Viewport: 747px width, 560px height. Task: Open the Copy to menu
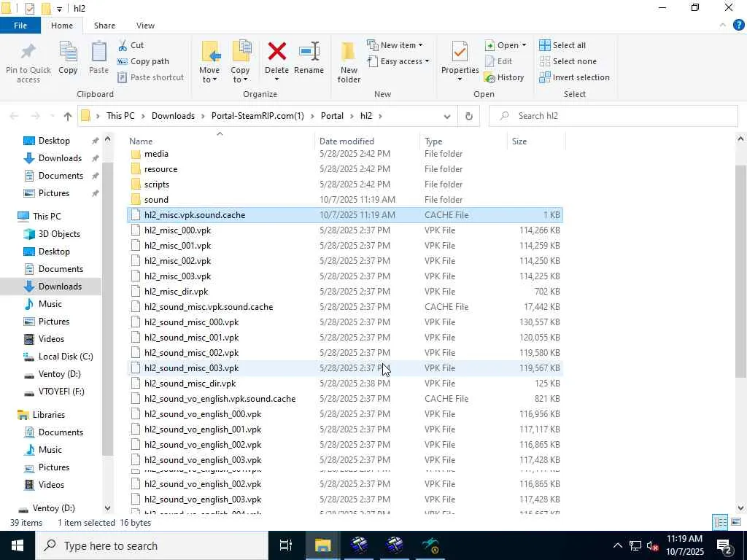coord(240,62)
